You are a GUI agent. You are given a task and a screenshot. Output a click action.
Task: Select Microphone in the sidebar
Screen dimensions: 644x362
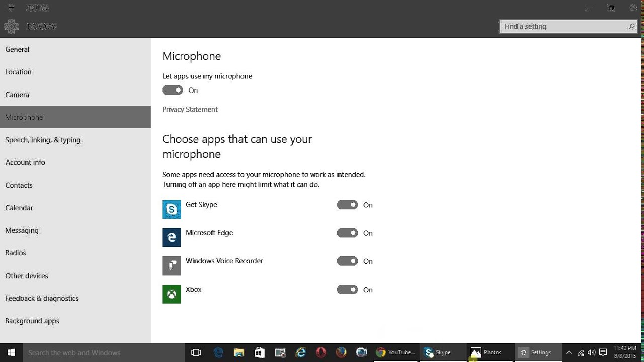point(75,117)
